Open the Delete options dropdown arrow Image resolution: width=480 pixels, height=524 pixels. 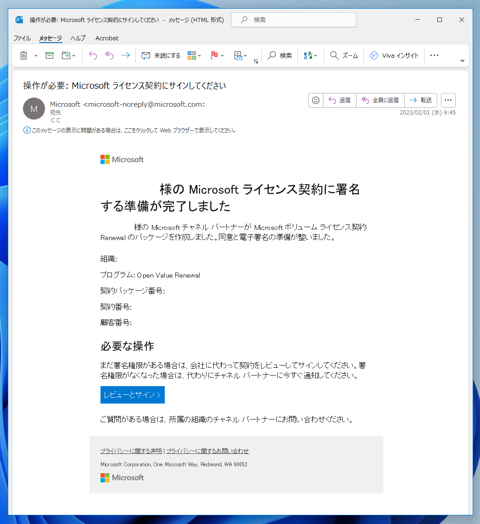coord(36,55)
